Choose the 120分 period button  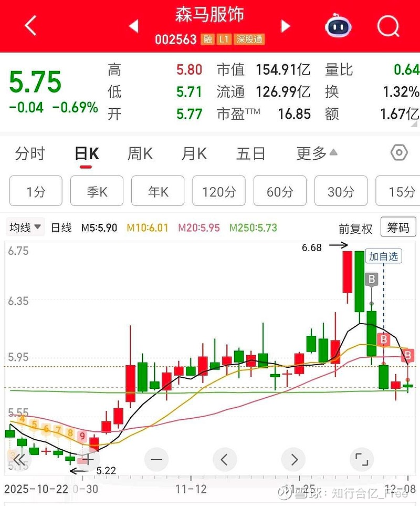pyautogui.click(x=219, y=191)
